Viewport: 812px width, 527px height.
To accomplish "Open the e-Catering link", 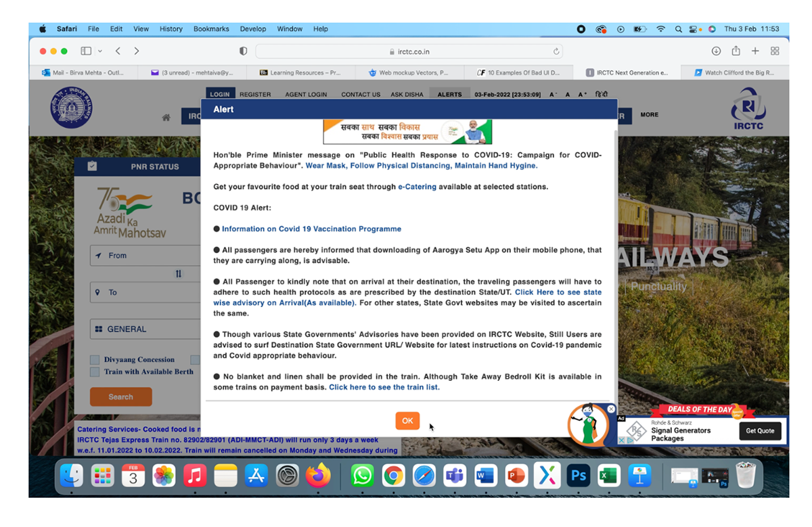I will (417, 187).
